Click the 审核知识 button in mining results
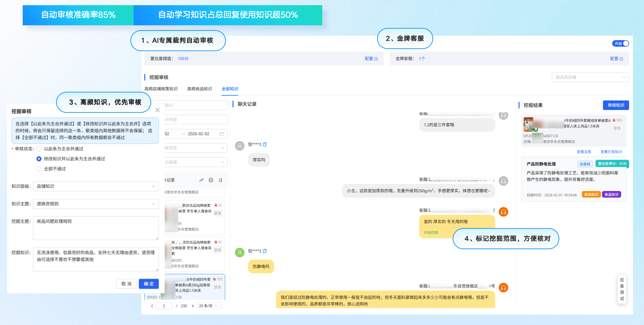644x325 pixels. click(x=616, y=105)
